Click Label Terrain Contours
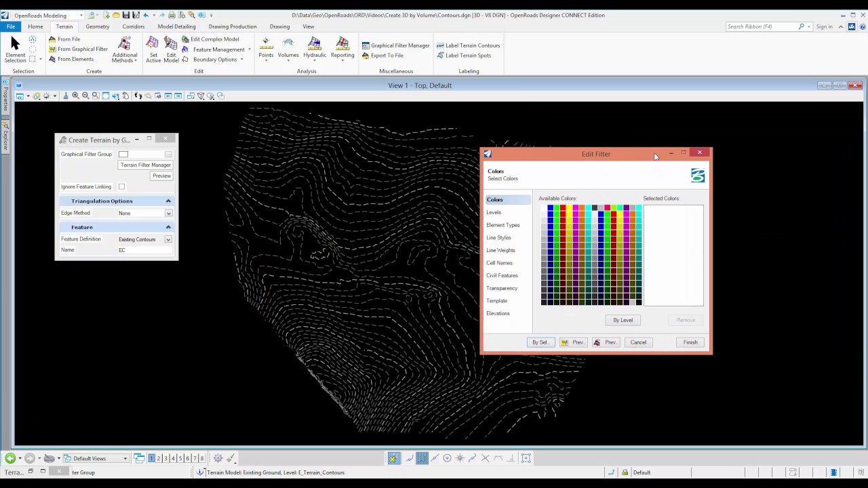 468,45
